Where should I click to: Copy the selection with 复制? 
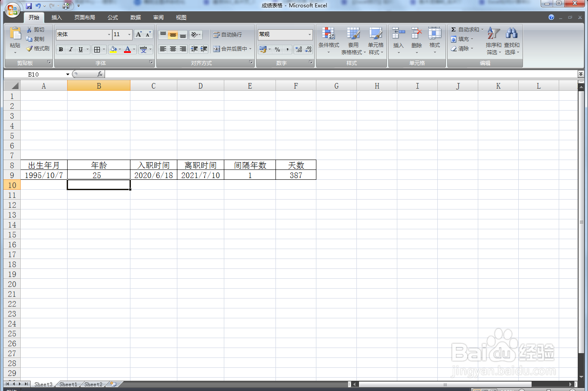(35, 39)
